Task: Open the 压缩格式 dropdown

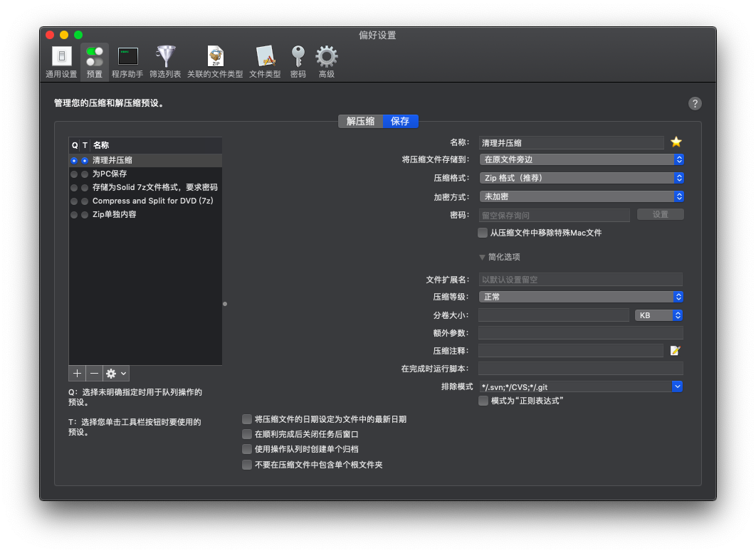Action: 582,178
